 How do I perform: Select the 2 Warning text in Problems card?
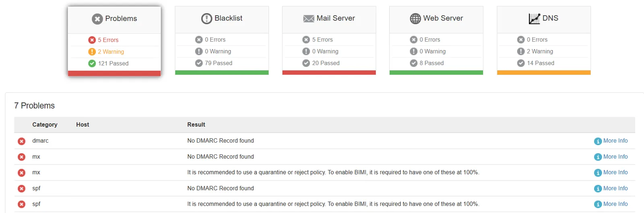(111, 51)
